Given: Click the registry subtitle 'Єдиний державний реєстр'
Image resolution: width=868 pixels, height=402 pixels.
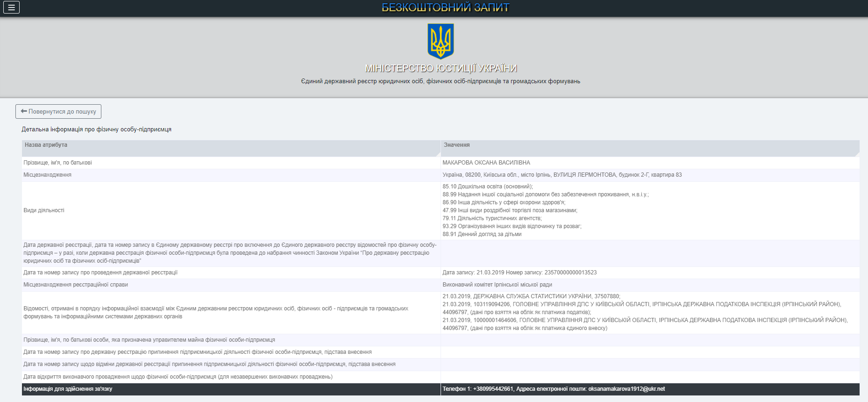Looking at the screenshot, I should click(441, 81).
